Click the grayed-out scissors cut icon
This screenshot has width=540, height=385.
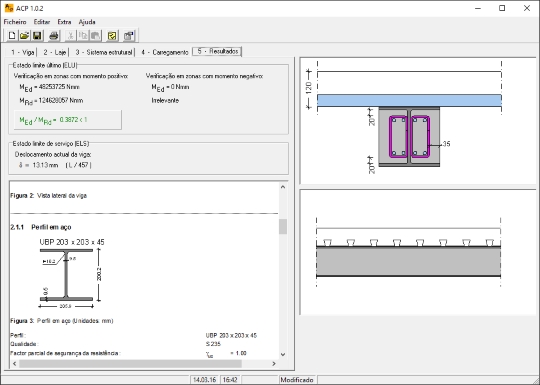(x=70, y=35)
